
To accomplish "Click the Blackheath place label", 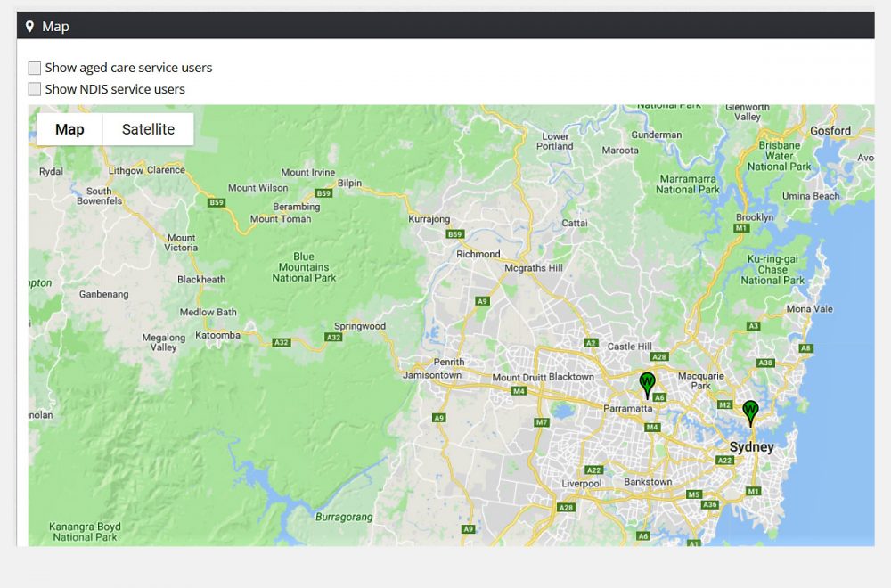I will [x=201, y=280].
